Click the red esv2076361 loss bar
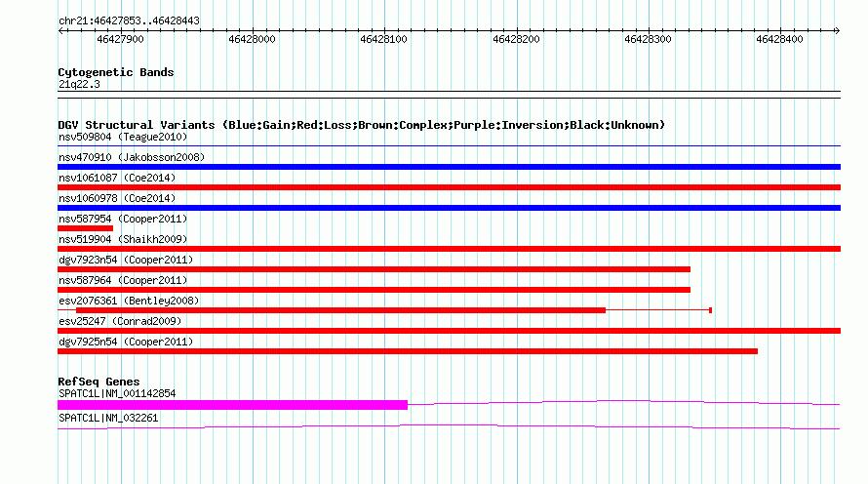Image resolution: width=868 pixels, height=484 pixels. pyautogui.click(x=341, y=310)
